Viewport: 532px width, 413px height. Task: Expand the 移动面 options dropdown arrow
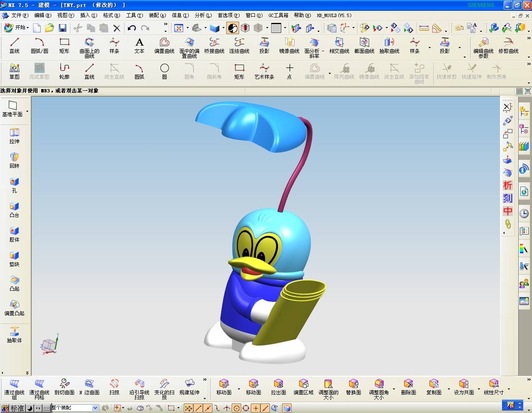tap(238, 389)
